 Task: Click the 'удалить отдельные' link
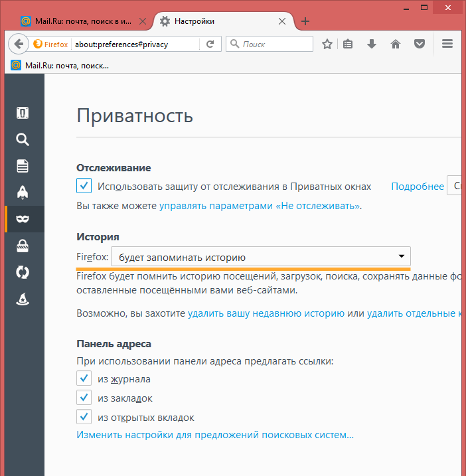414,313
